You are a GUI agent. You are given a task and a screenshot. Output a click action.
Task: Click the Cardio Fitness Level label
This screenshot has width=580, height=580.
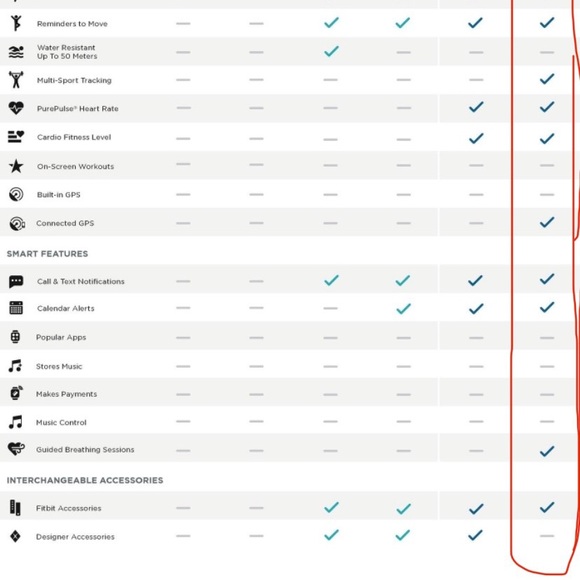pyautogui.click(x=74, y=137)
